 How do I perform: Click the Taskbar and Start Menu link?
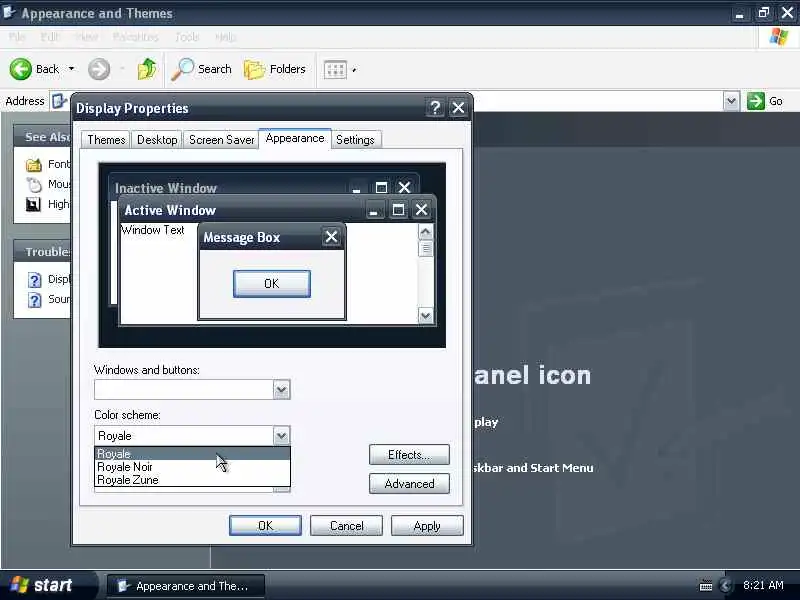[533, 468]
